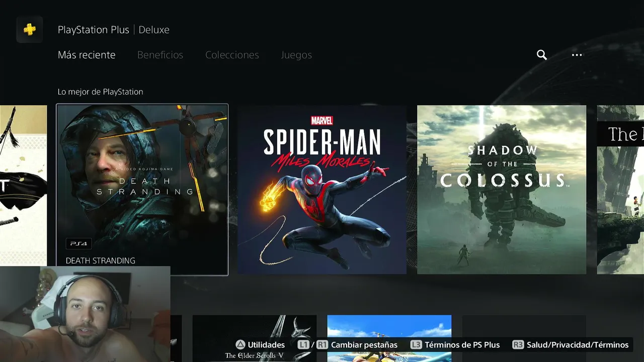Select the partly visible tile right of Shadow of the Colossus

620,190
